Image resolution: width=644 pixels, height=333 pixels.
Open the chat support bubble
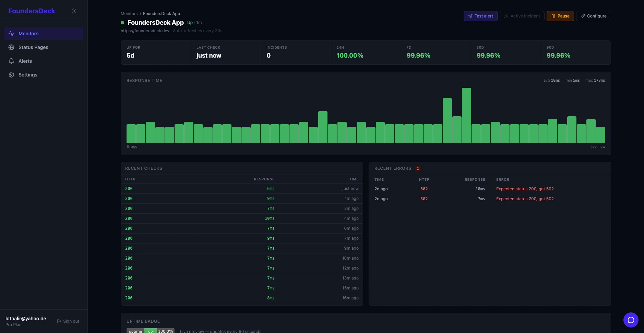click(x=631, y=320)
